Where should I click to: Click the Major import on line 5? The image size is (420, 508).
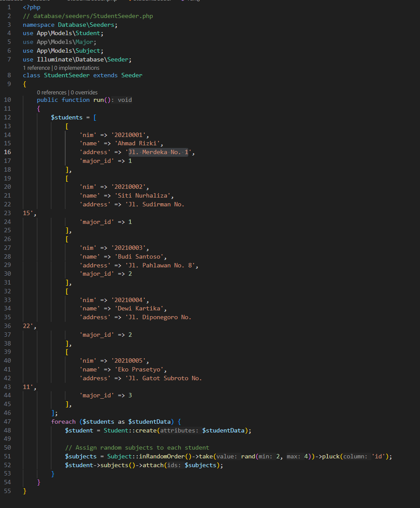[x=86, y=42]
